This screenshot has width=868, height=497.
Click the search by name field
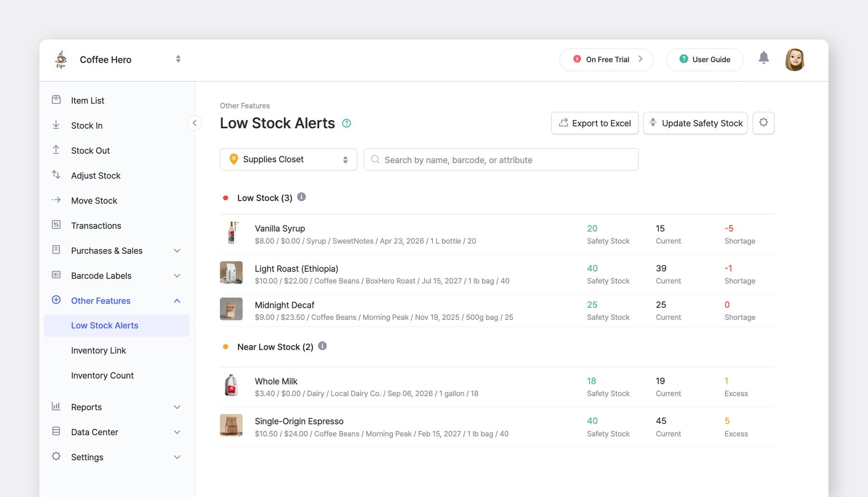(x=502, y=159)
